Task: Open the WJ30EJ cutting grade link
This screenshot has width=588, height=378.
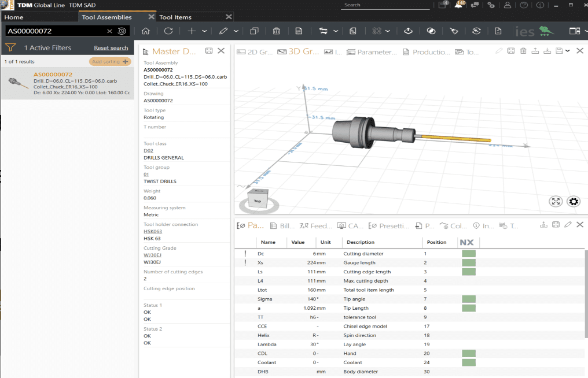Action: pyautogui.click(x=152, y=255)
